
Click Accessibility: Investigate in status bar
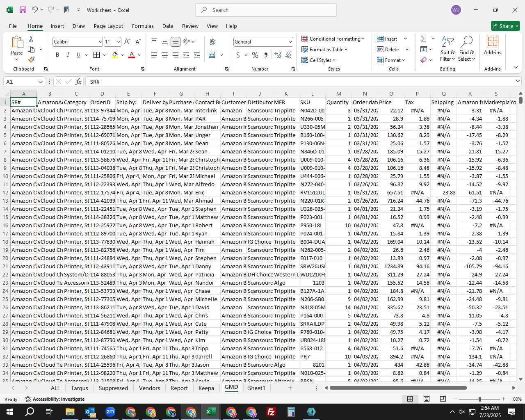click(x=55, y=399)
